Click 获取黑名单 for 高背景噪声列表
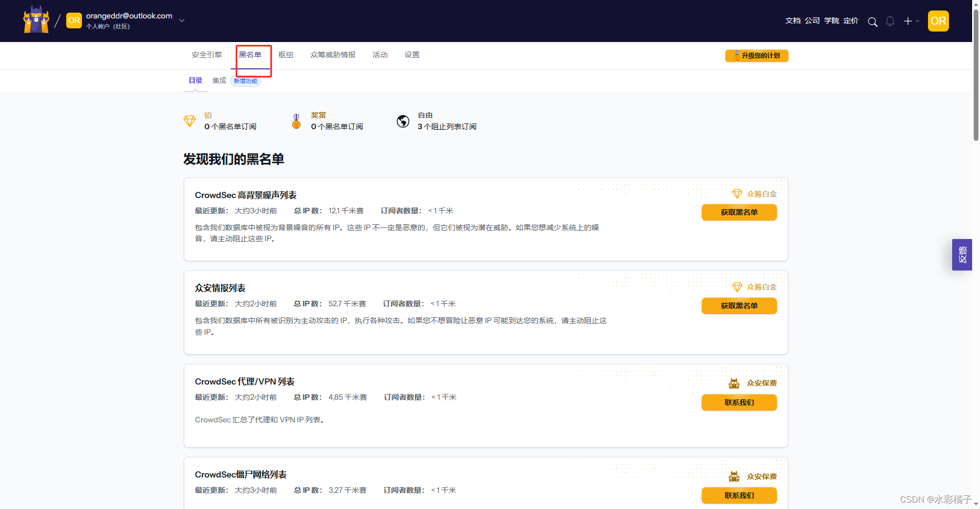 [x=739, y=212]
